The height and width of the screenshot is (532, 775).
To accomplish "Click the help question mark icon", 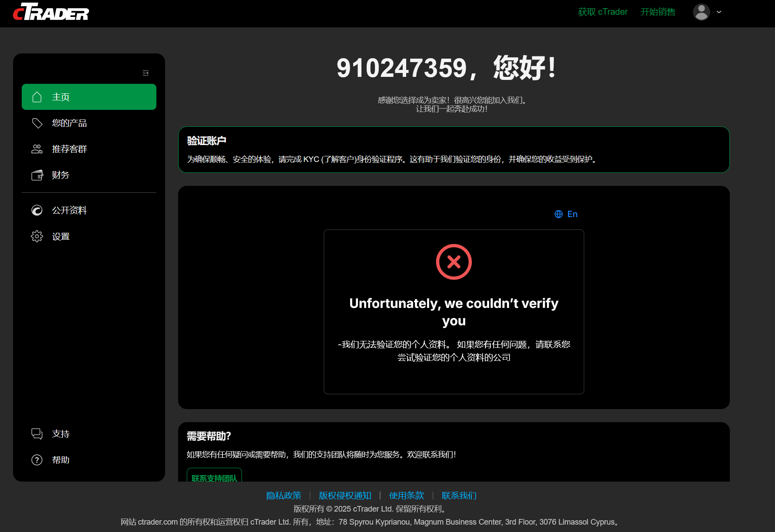I will coord(37,460).
